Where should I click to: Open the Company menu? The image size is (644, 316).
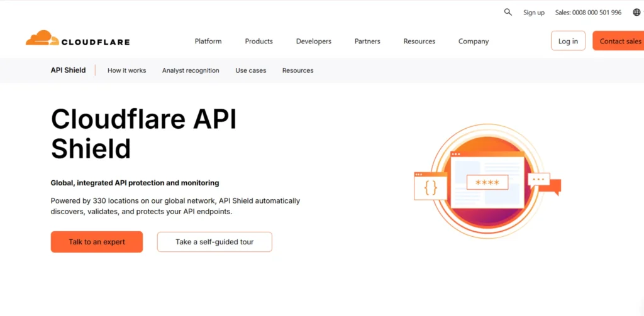474,41
